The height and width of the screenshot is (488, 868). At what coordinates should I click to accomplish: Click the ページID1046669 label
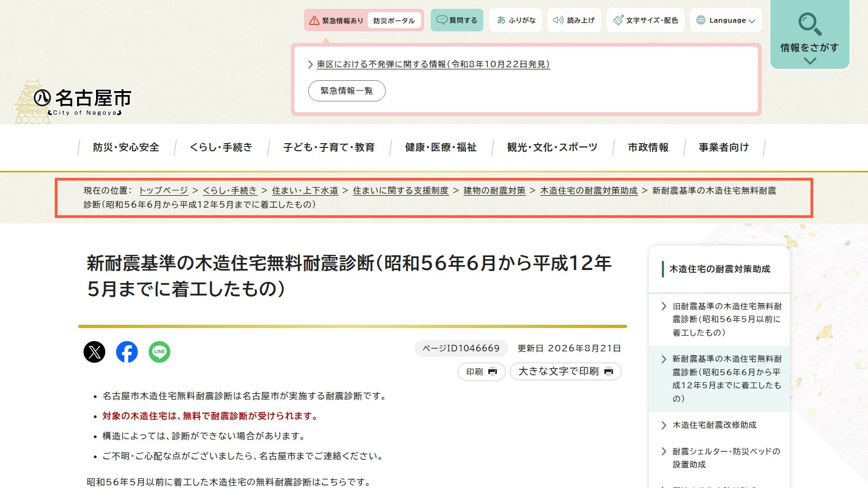(461, 348)
